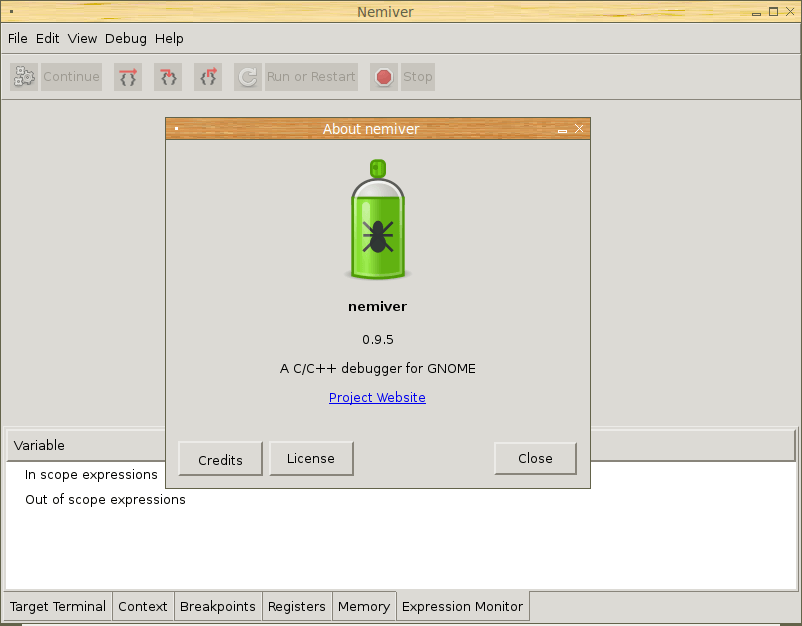Click the Run or Restart label
Viewport: 802px width, 626px height.
311,77
